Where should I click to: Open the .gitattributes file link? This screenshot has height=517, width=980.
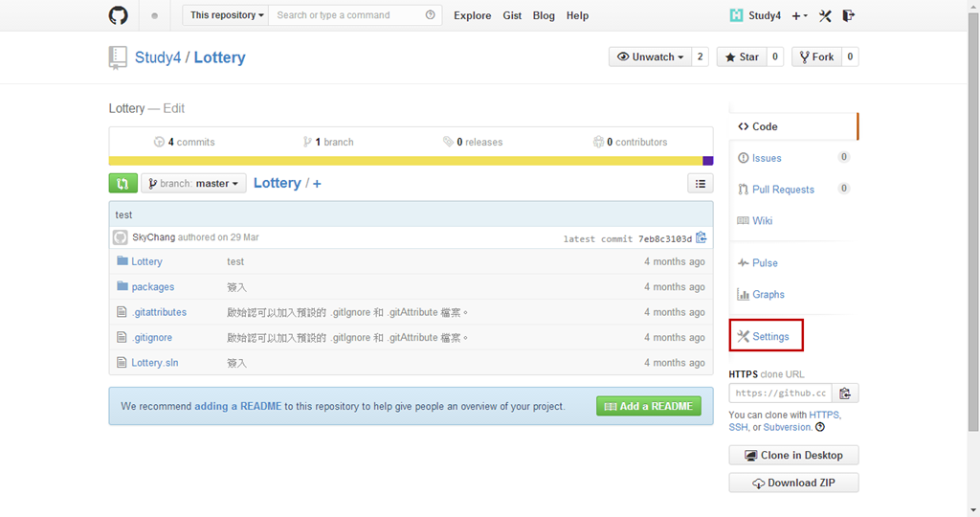coord(159,312)
